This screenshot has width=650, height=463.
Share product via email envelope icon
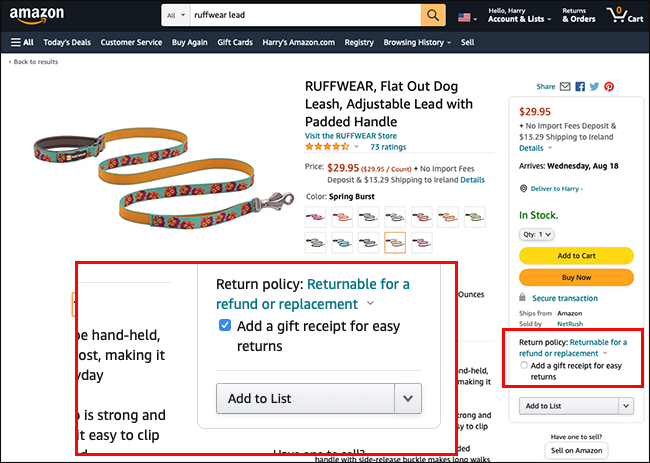(567, 87)
